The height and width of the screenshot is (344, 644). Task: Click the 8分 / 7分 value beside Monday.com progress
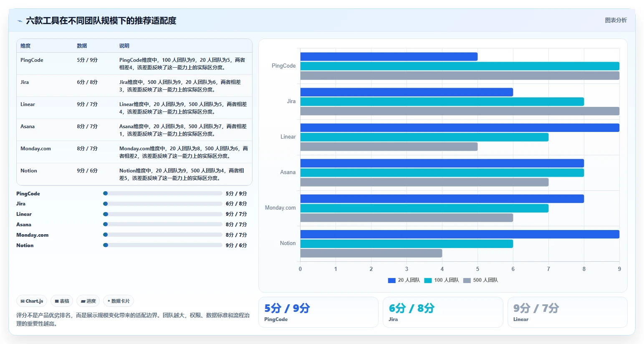pos(236,235)
